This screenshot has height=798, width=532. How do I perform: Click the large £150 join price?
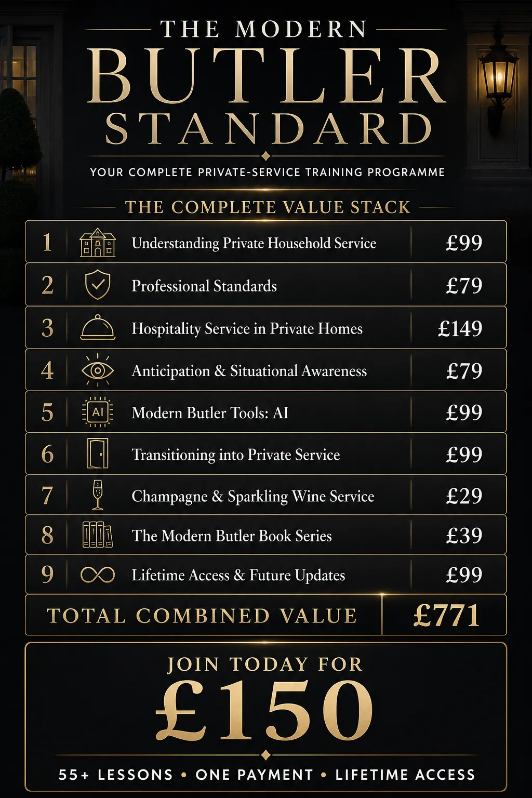[264, 710]
